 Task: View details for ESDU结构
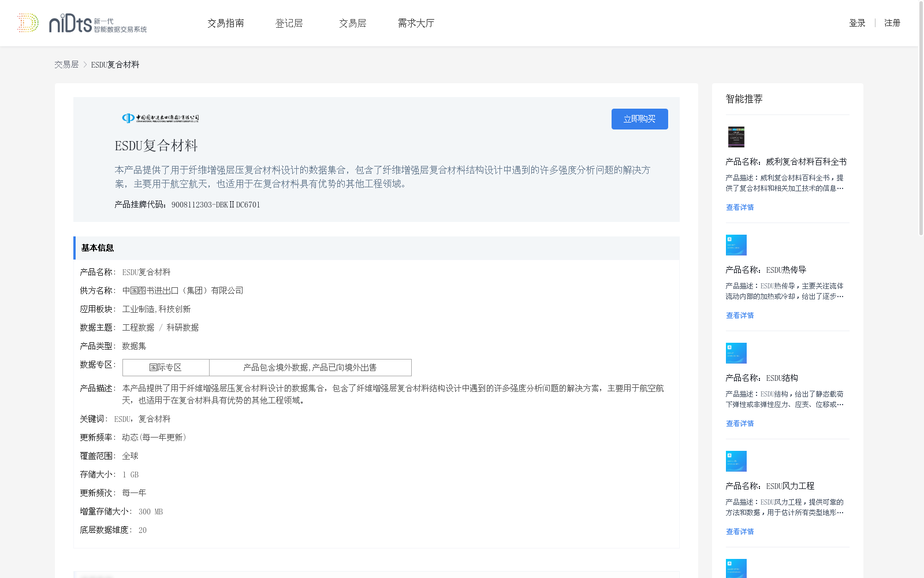(740, 424)
